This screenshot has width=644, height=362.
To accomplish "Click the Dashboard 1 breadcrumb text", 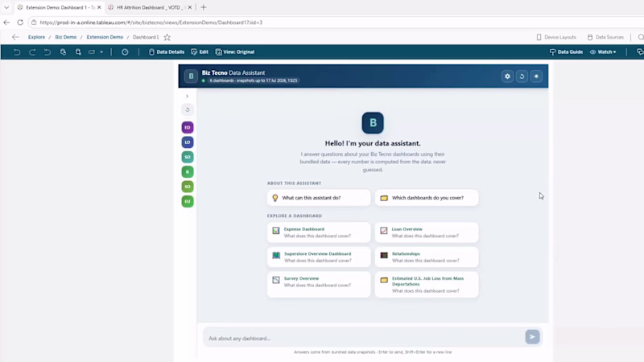I will click(146, 37).
